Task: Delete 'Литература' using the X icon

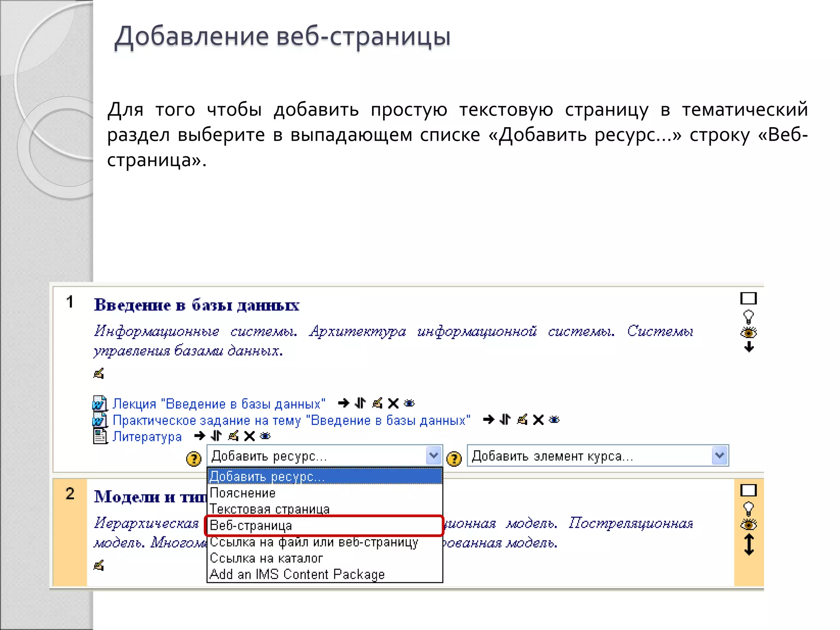Action: [x=249, y=436]
